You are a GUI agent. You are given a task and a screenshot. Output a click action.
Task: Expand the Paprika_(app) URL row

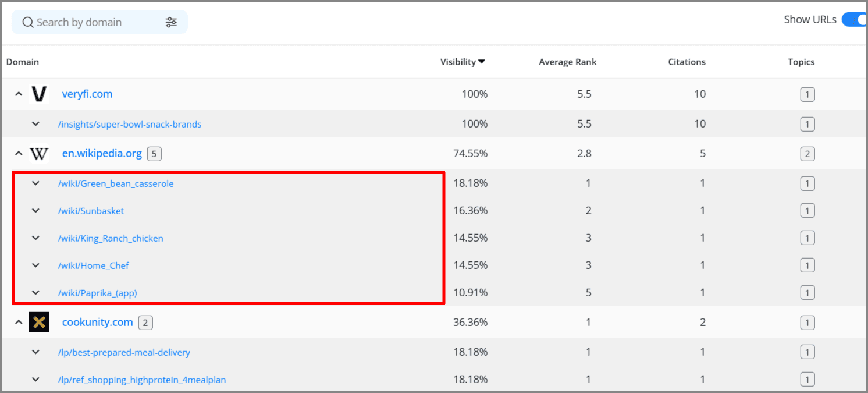pos(35,293)
